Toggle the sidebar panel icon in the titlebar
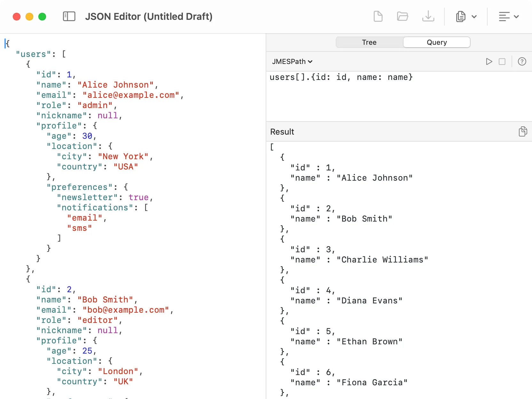The width and height of the screenshot is (532, 399). click(x=69, y=16)
